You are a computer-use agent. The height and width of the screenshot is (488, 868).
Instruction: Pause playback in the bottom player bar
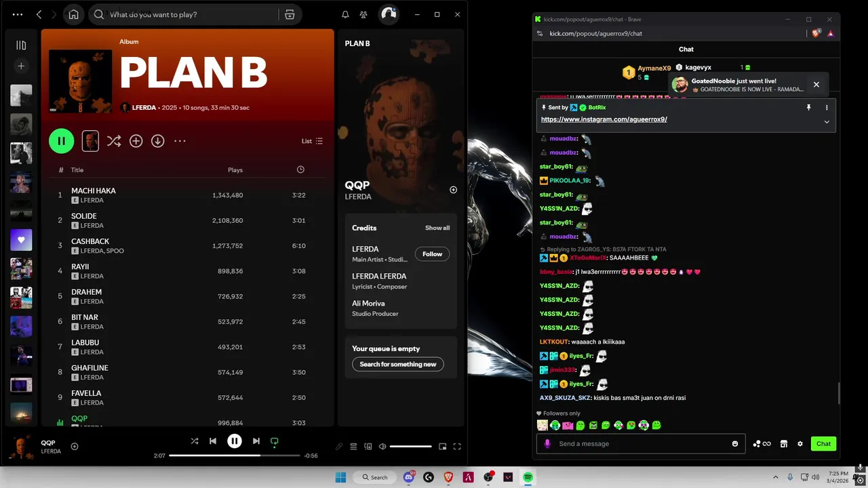click(234, 441)
